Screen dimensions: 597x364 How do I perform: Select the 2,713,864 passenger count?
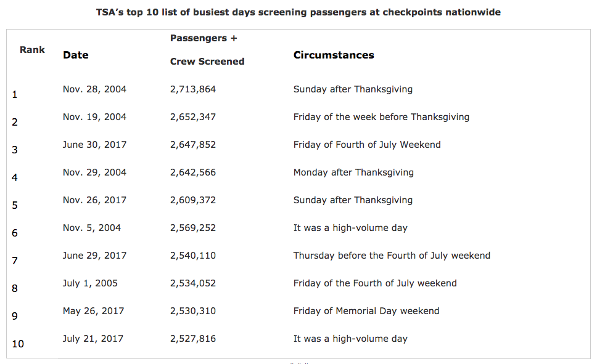pyautogui.click(x=193, y=89)
